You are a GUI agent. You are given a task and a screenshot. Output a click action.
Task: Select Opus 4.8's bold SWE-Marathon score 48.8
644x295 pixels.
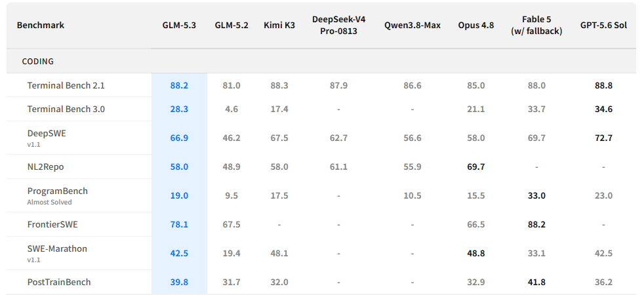pyautogui.click(x=476, y=253)
